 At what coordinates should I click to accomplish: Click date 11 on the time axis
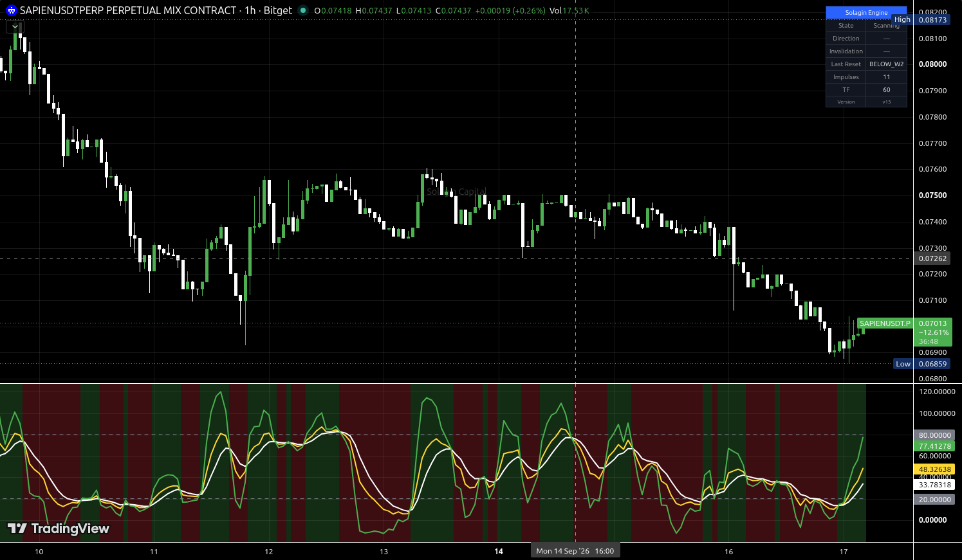click(x=154, y=552)
